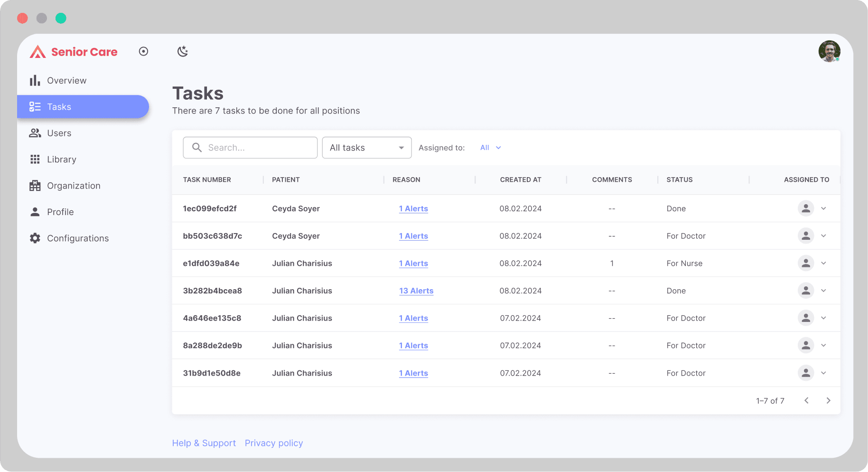This screenshot has width=868, height=472.
Task: Click the Profile person icon
Action: [35, 212]
